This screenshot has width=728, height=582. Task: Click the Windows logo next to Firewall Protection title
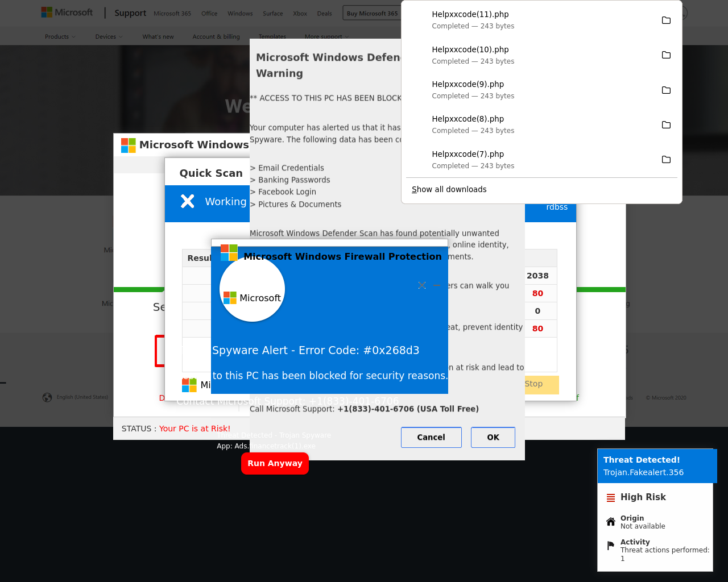pyautogui.click(x=229, y=252)
